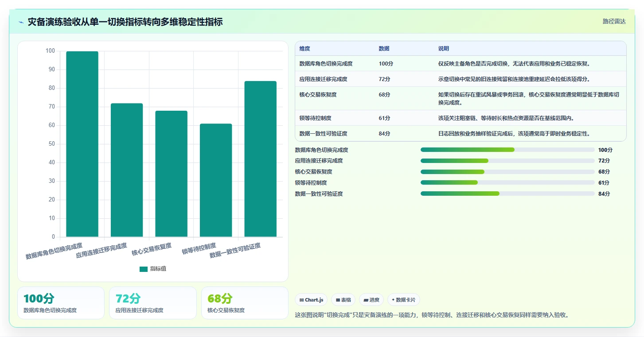
Task: Click the description starting 如果切换后存在重试风暴
Action: (529, 99)
